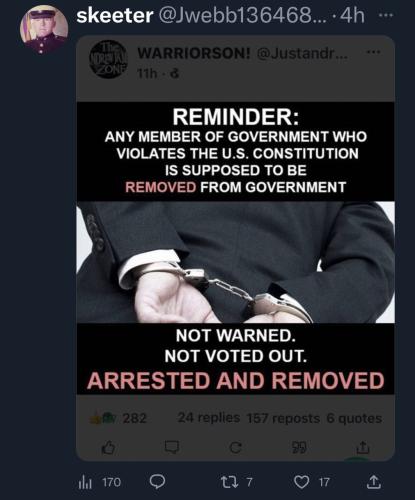Viewport: 415px width, 500px height.
Task: Click the embedded post's quote marks icon
Action: click(299, 448)
